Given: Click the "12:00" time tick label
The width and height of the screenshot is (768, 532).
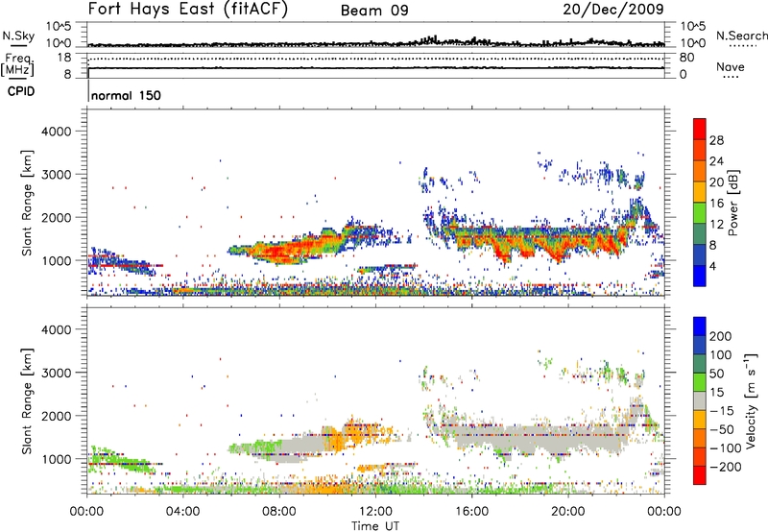Looking at the screenshot, I should [375, 512].
